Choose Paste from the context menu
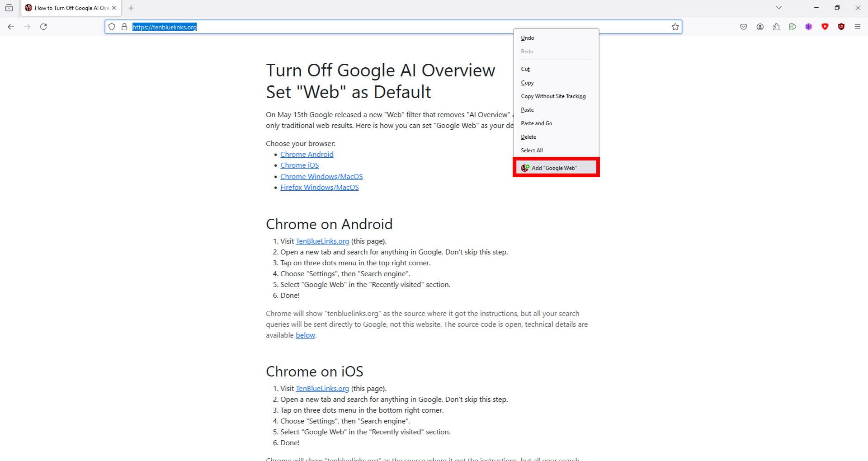 pos(556,110)
